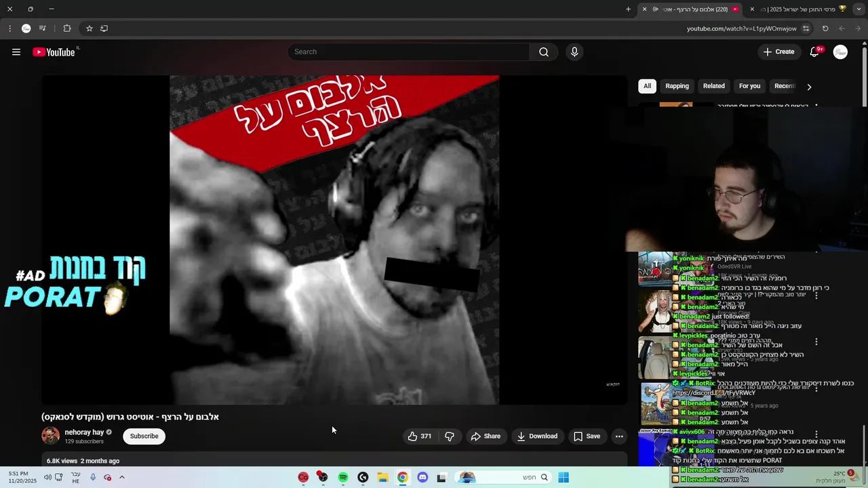Open site information icon beside the URL
Screen dimensions: 868x488
tap(806, 28)
